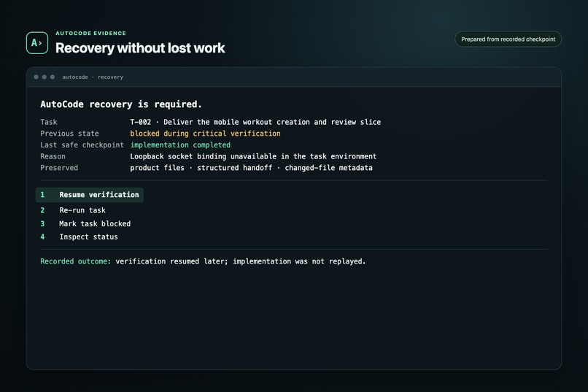Click the Previous state field label

69,133
